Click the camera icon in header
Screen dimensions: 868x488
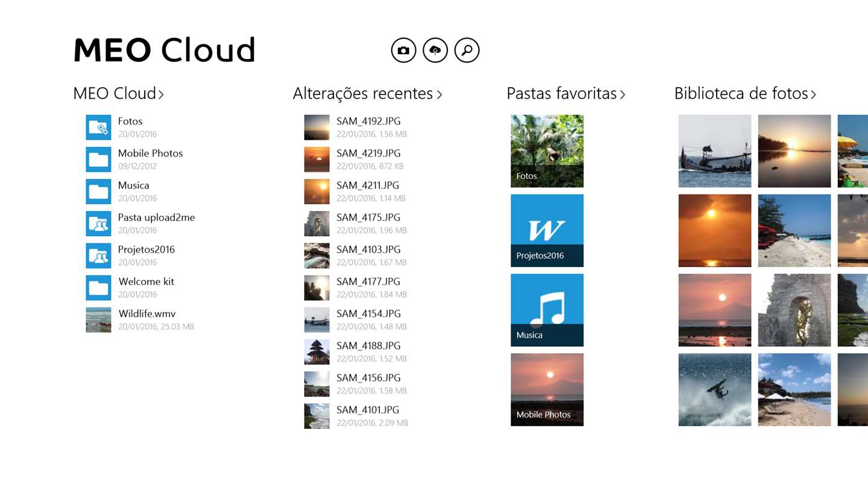point(404,51)
